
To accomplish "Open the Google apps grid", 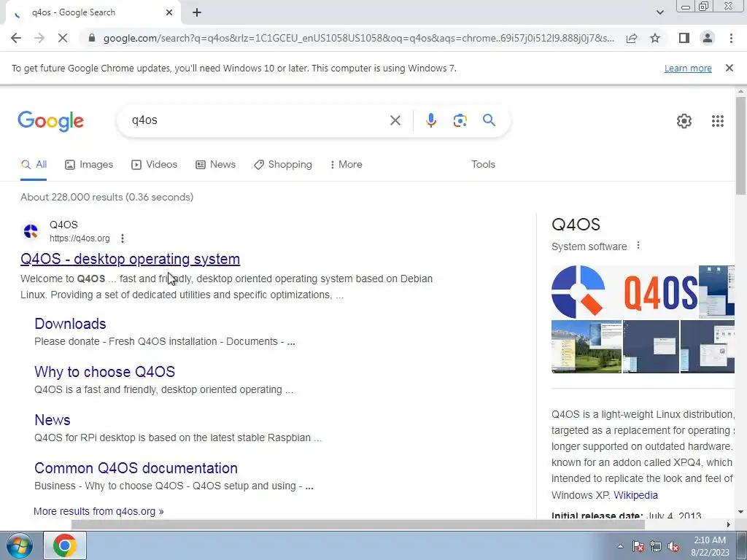I will coord(718,121).
